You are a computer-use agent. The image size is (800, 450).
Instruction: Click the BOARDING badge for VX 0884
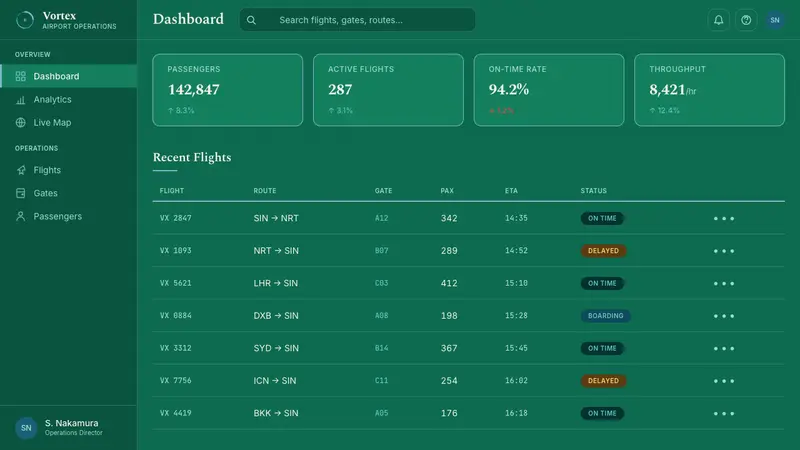tap(606, 316)
